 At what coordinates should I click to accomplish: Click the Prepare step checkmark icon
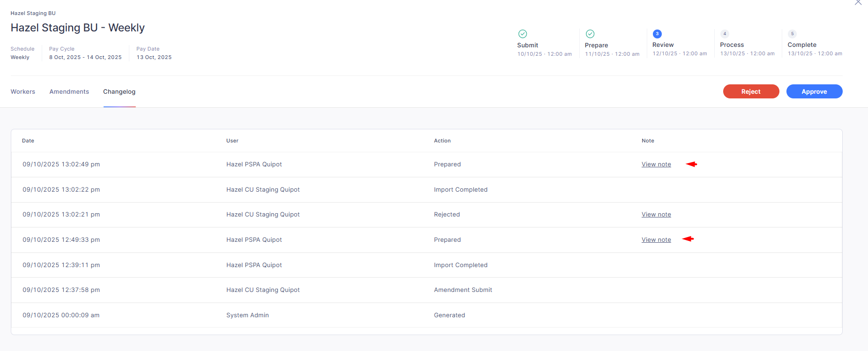click(590, 34)
